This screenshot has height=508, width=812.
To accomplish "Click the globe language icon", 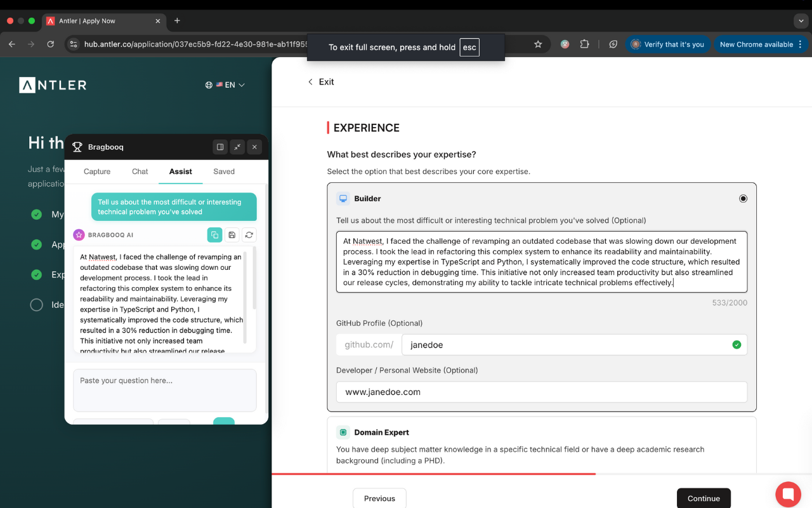I will [209, 85].
